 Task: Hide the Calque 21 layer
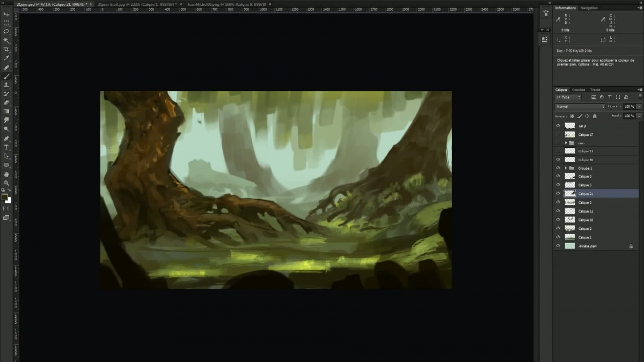558,194
